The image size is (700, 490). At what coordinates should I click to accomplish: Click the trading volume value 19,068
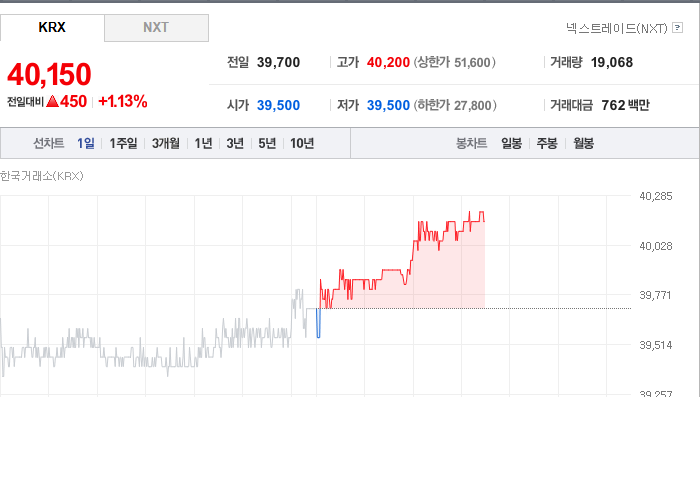[612, 62]
